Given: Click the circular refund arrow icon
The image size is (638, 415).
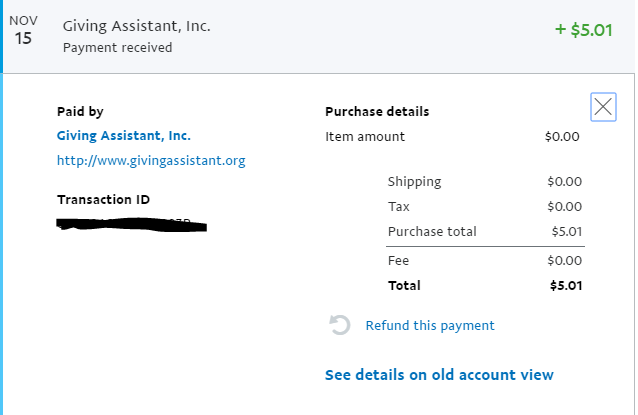Looking at the screenshot, I should coord(340,325).
